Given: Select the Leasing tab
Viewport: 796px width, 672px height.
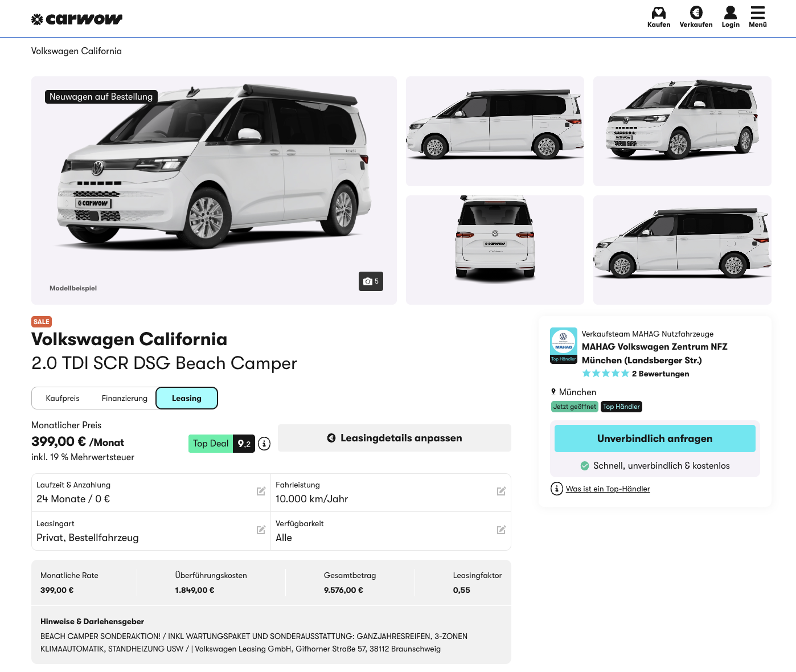Looking at the screenshot, I should [187, 398].
